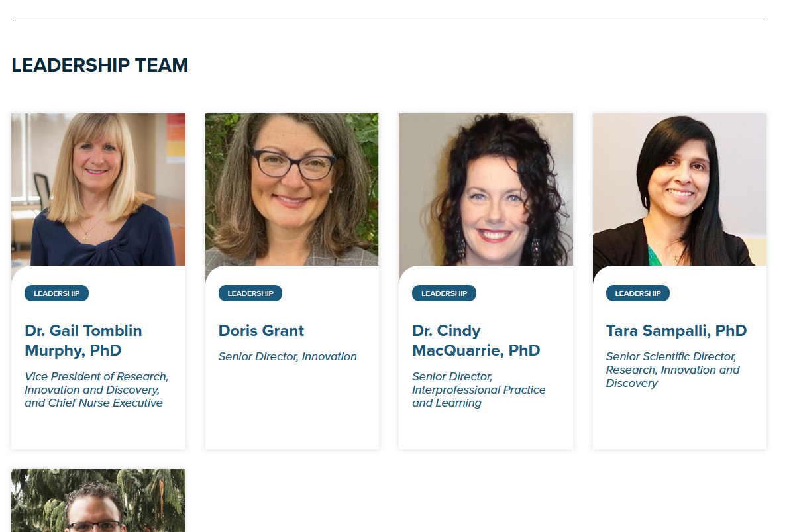
Task: Click the photo above Dr. Gail Tomblin Murphy's name
Action: pos(98,189)
